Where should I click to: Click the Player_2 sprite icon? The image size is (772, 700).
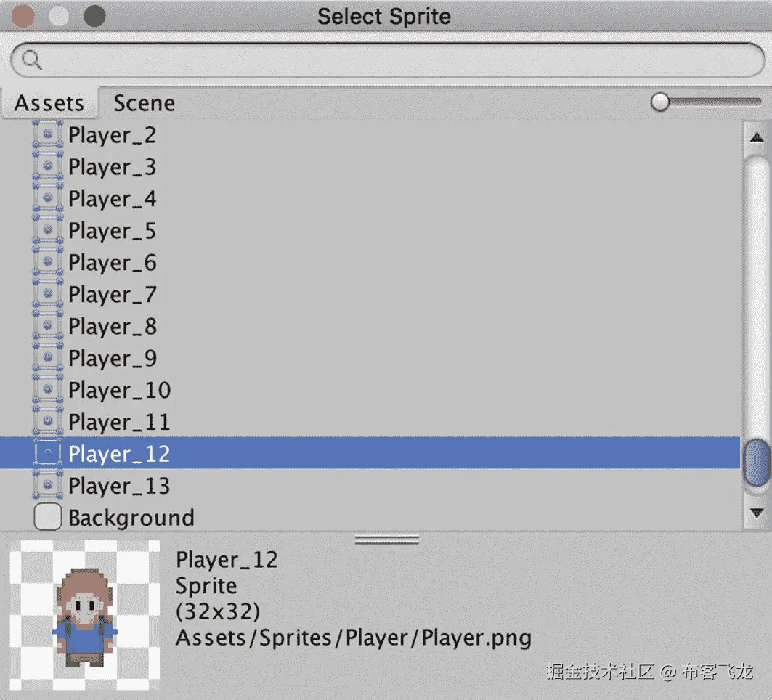(x=48, y=134)
